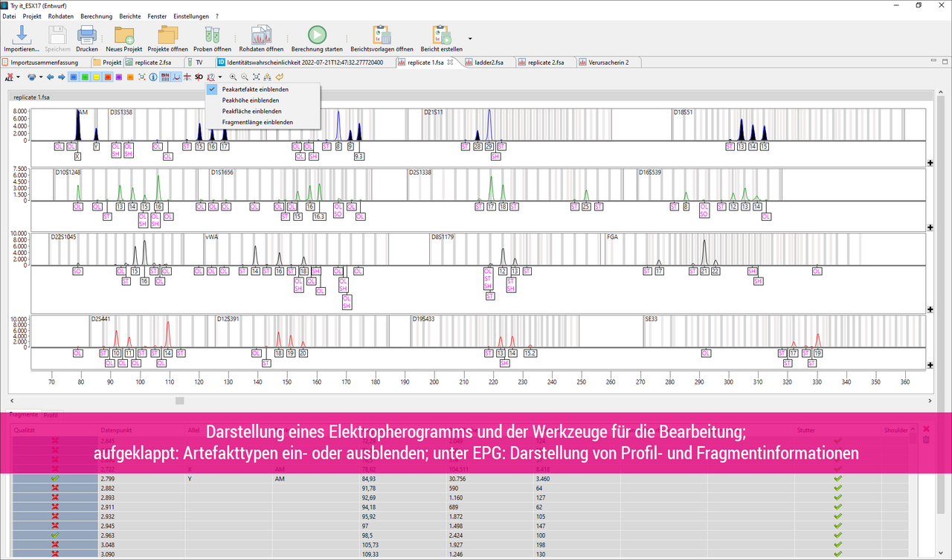Expand the red channel plus button
This screenshot has height=560, width=952.
pyautogui.click(x=930, y=364)
